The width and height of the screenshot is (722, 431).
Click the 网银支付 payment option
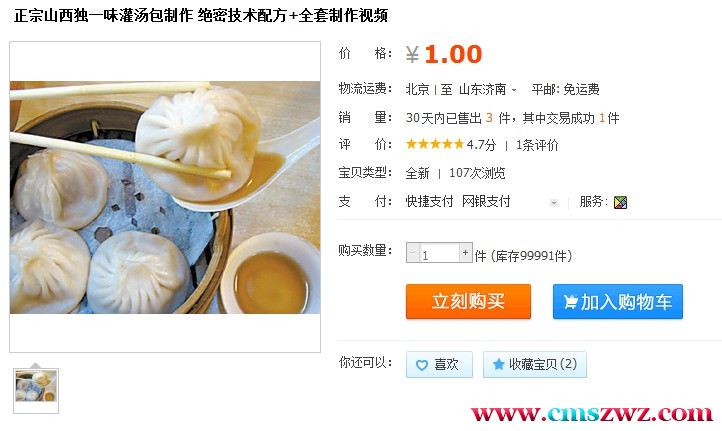pyautogui.click(x=486, y=202)
